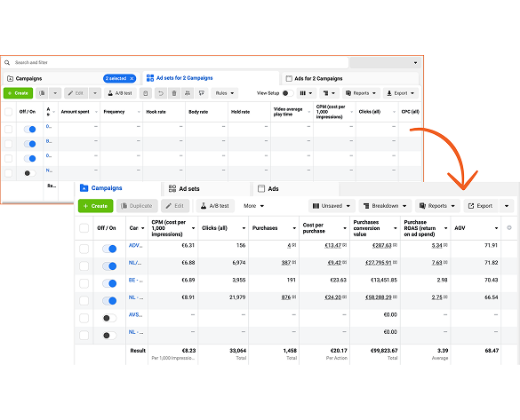Tick the checkbox for the ADV campaign row
Viewport: 520px width, 420px height.
(84, 249)
